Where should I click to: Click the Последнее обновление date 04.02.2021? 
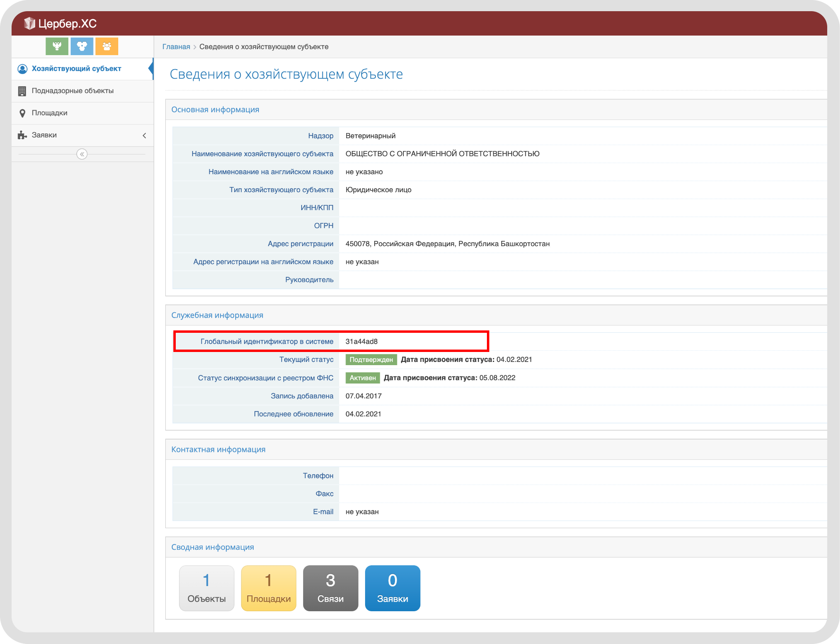(x=363, y=414)
